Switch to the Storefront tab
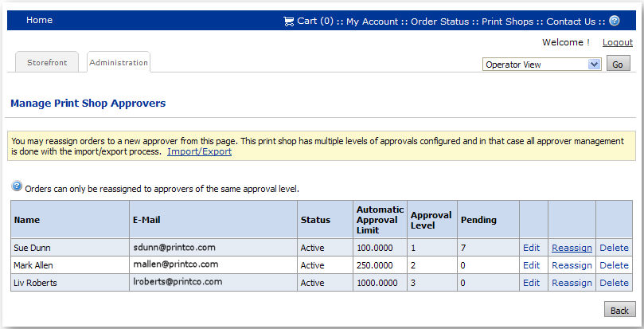 point(48,62)
